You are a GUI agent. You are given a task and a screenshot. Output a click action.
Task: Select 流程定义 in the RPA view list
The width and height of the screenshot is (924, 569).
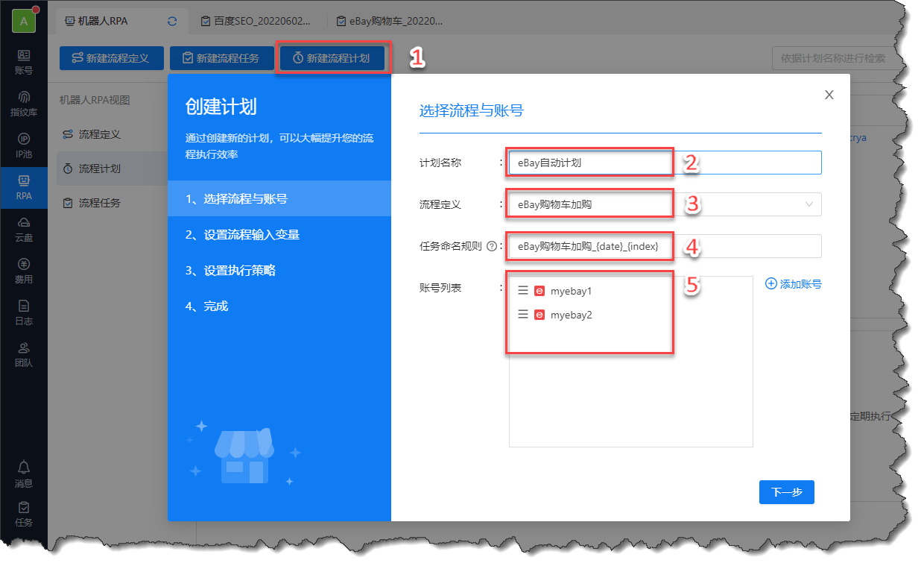click(100, 134)
